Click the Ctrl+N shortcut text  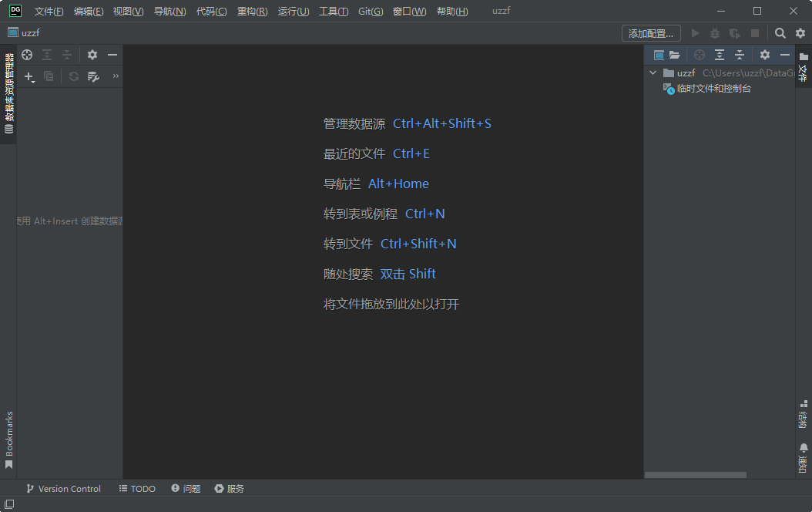(x=424, y=214)
